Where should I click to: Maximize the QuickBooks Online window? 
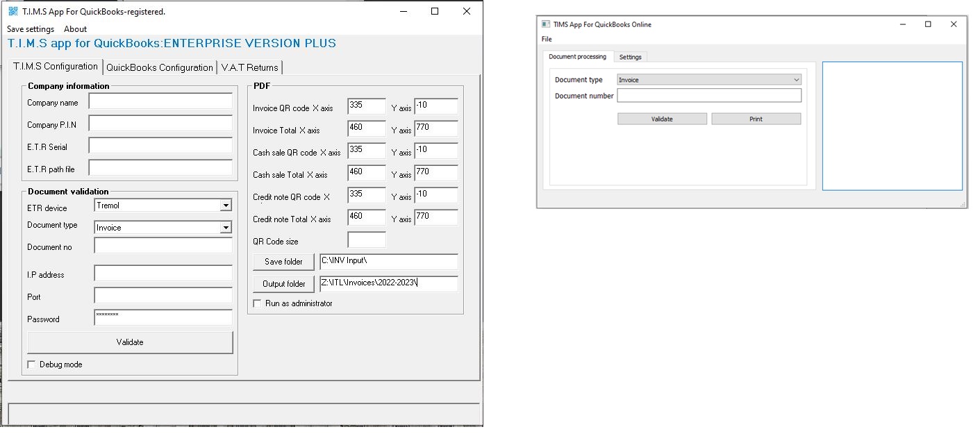(x=928, y=24)
